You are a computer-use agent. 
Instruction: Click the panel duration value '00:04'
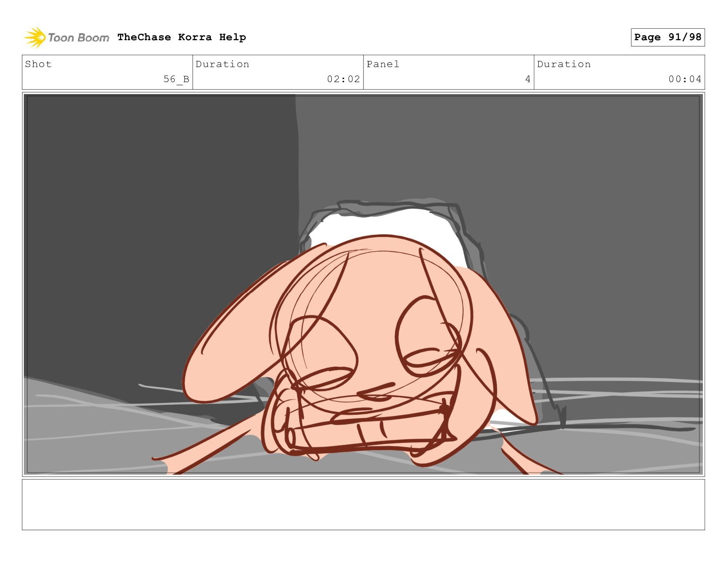tap(685, 79)
